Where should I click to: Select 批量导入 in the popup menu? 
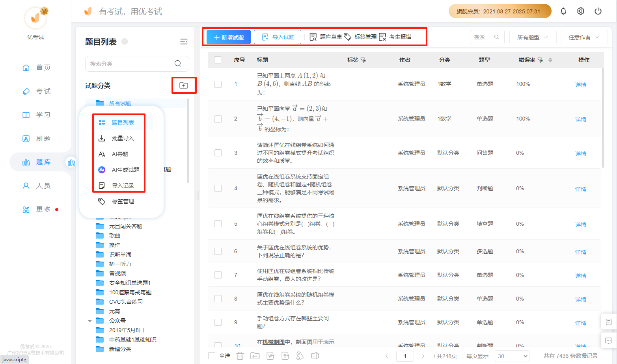tap(123, 138)
